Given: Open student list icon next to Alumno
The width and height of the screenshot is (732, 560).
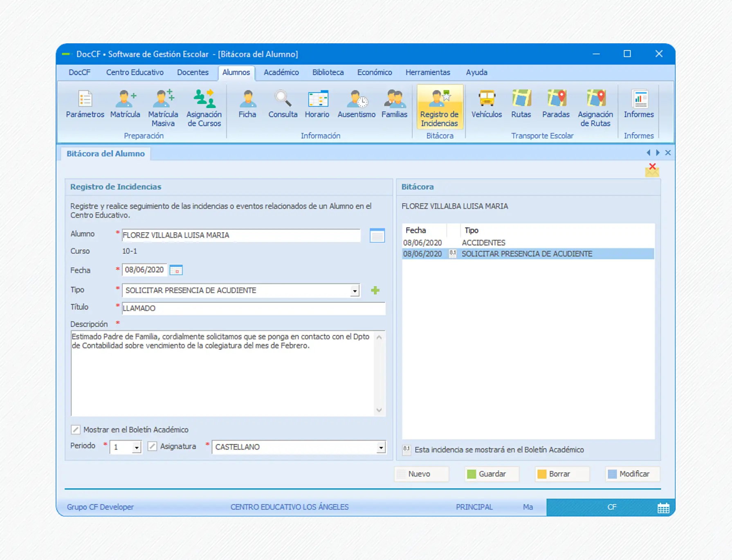Looking at the screenshot, I should [377, 235].
